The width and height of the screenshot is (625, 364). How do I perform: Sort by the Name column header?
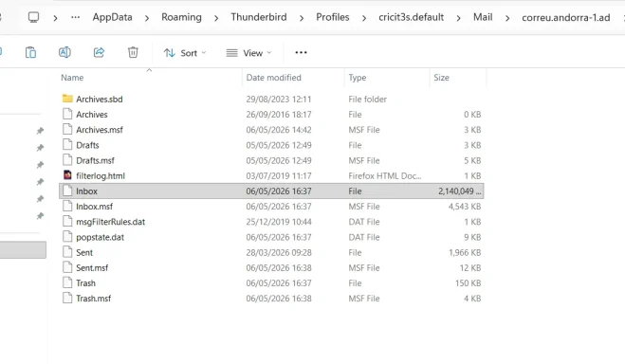click(x=72, y=78)
